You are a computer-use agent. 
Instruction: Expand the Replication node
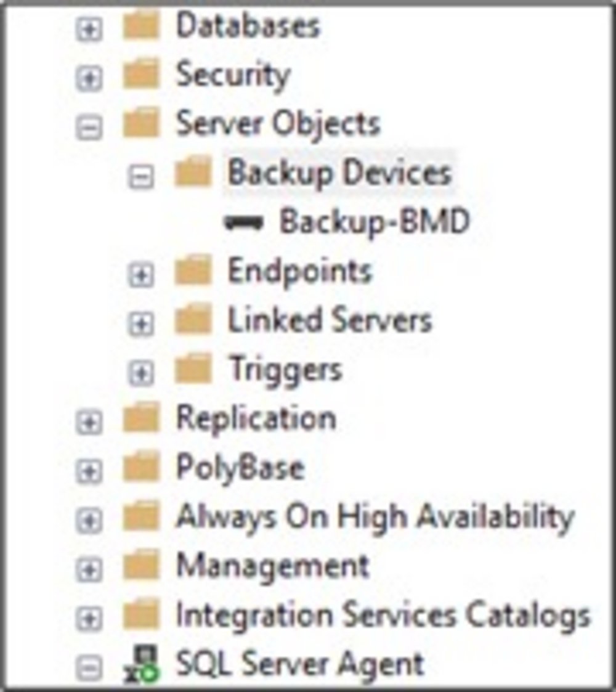(x=89, y=422)
